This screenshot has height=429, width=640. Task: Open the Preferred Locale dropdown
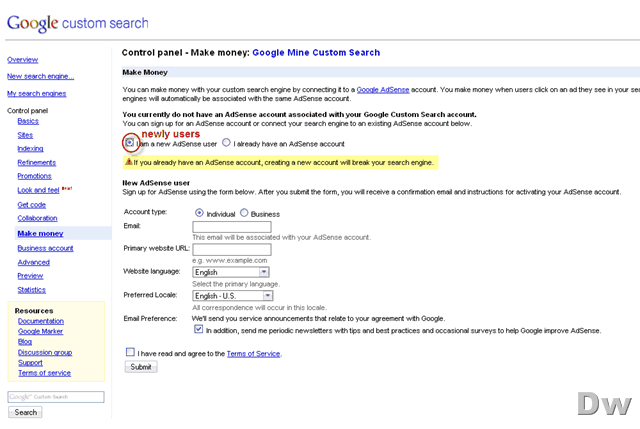233,296
